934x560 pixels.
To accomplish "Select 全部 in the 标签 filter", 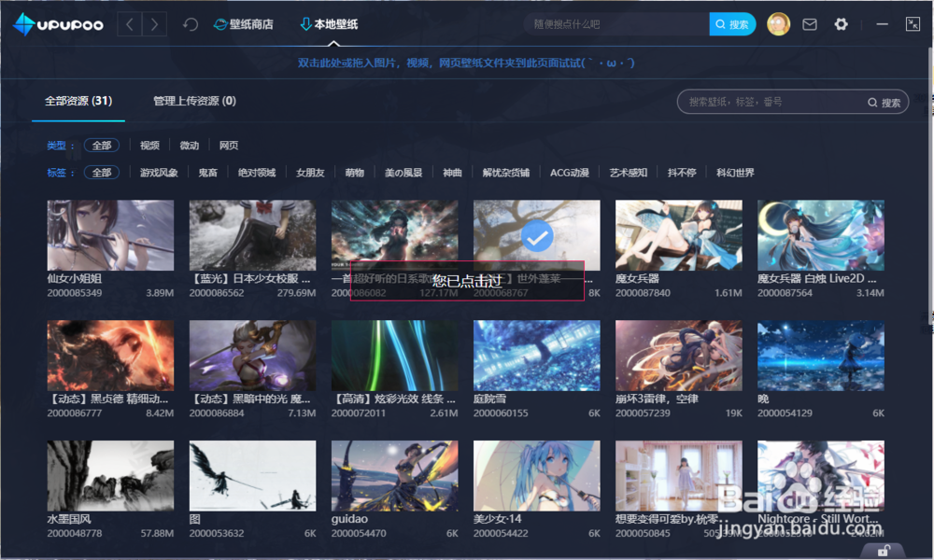I will pos(101,173).
